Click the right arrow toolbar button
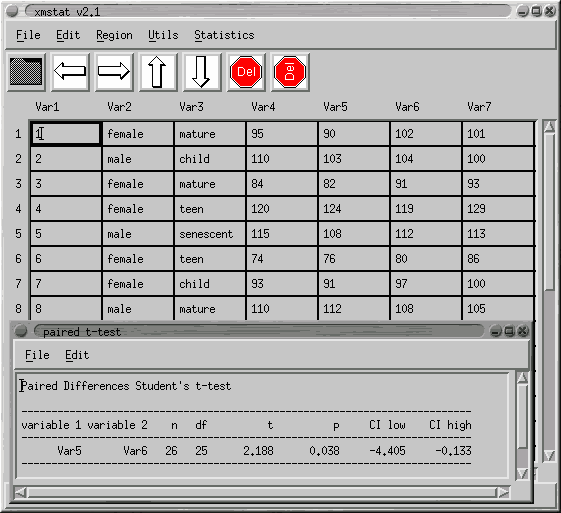Screen dimensions: 561x513 [x=114, y=72]
